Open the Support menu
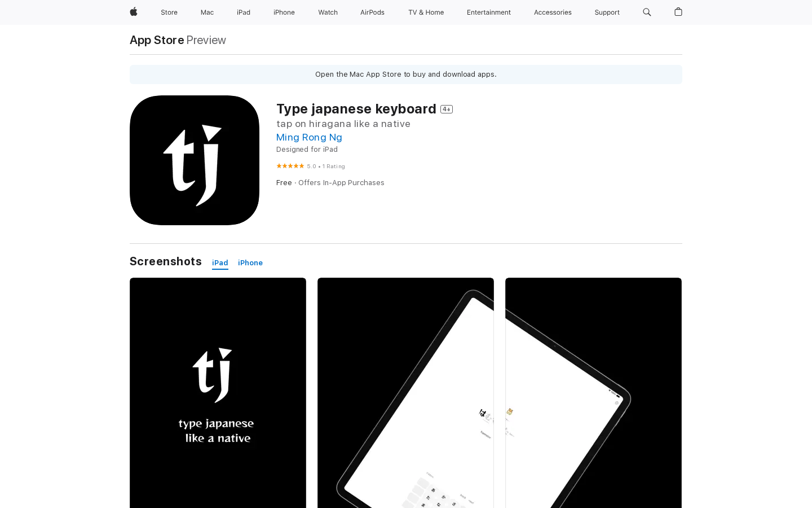Viewport: 812px width, 508px height. coord(607,12)
